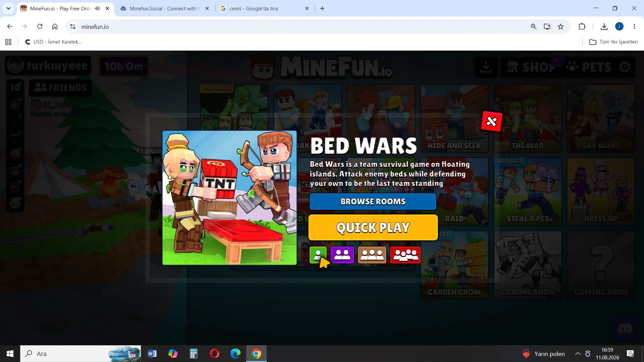The height and width of the screenshot is (362, 644).
Task: Open Calculator from the taskbar
Action: click(x=194, y=354)
